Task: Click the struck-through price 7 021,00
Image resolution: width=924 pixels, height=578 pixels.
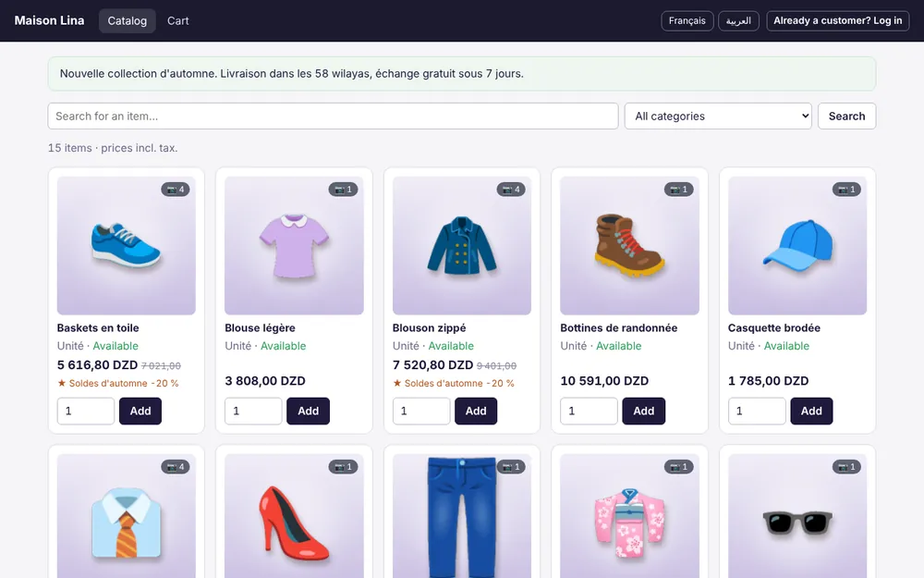Action: coord(161,365)
